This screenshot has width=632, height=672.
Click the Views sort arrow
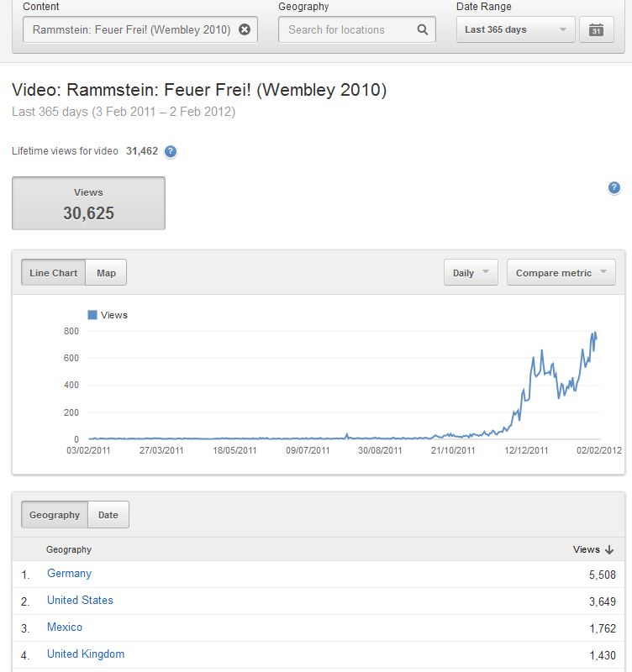coord(609,549)
